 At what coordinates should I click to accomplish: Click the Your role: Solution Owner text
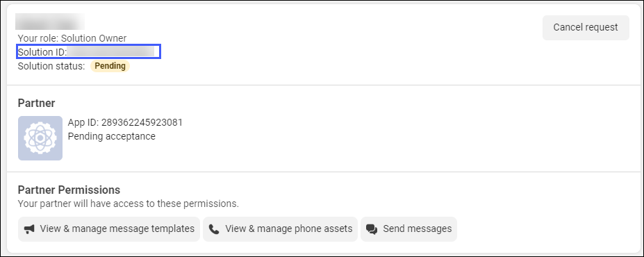tap(72, 38)
